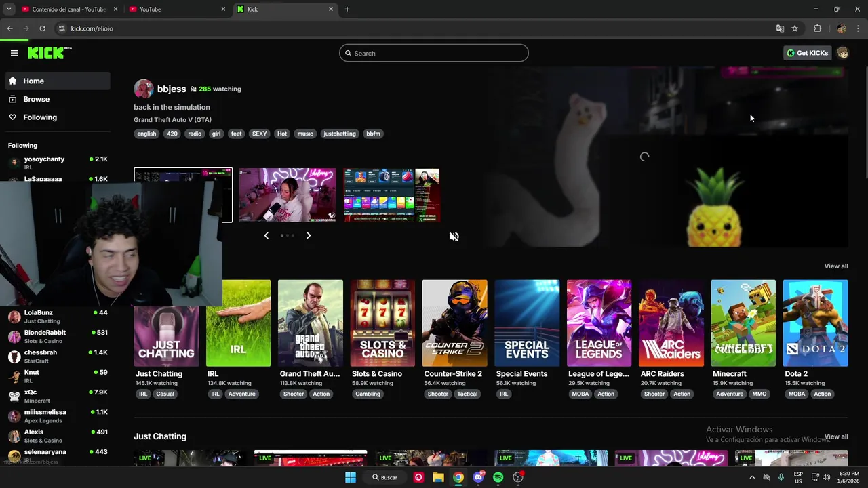The height and width of the screenshot is (488, 868).
Task: Open yosoychanty channel in Following list
Action: [x=57, y=163]
